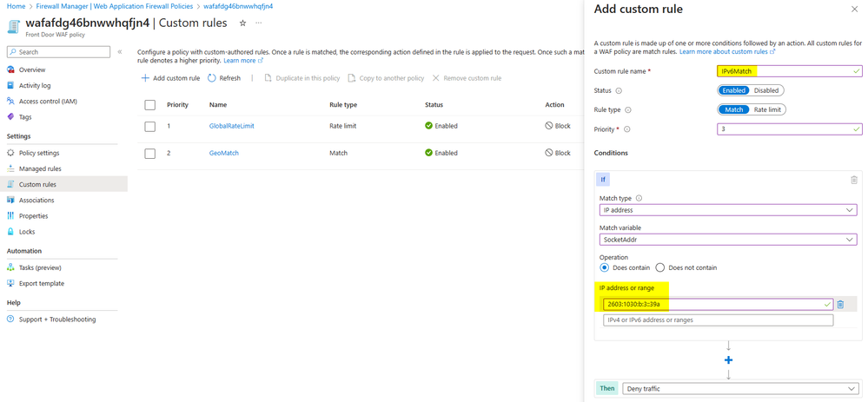The image size is (868, 402).
Task: Click the WAF policy icon in header
Action: point(14,27)
